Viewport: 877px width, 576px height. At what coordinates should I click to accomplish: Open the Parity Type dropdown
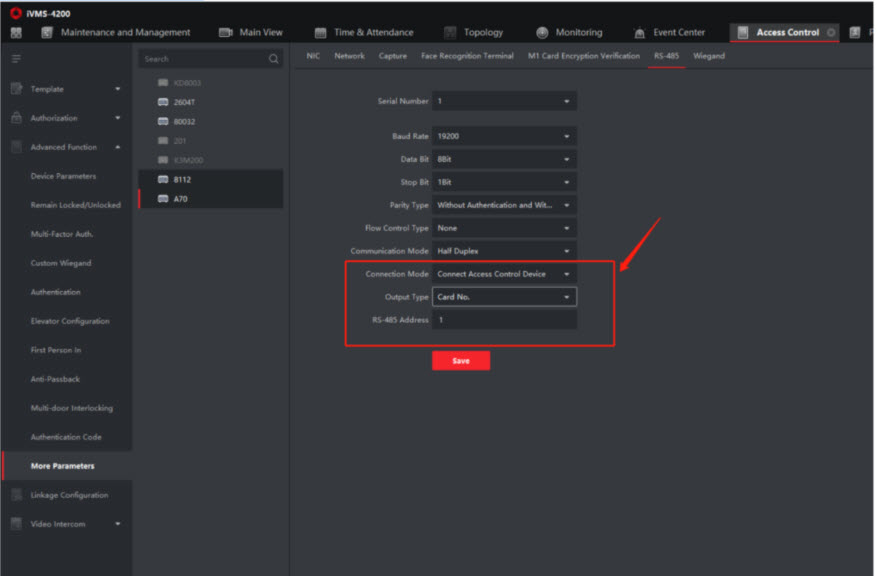tap(504, 205)
